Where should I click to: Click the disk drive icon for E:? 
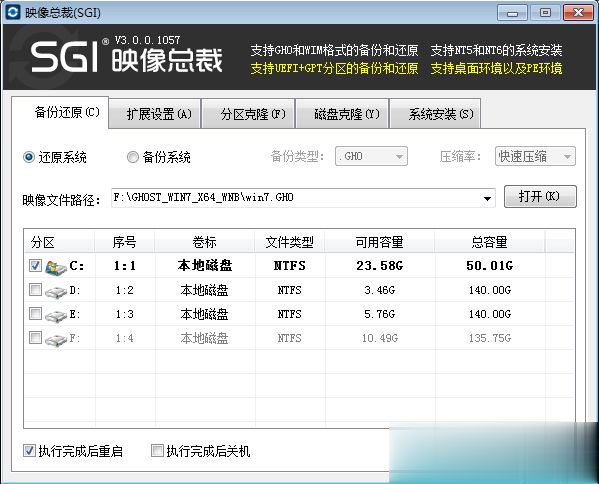(x=56, y=316)
